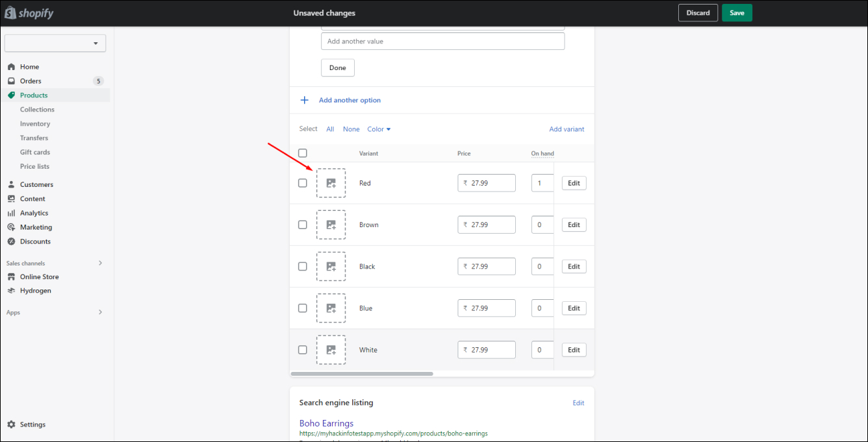Click the Settings gear icon
Viewport: 868px width, 442px height.
(x=11, y=424)
